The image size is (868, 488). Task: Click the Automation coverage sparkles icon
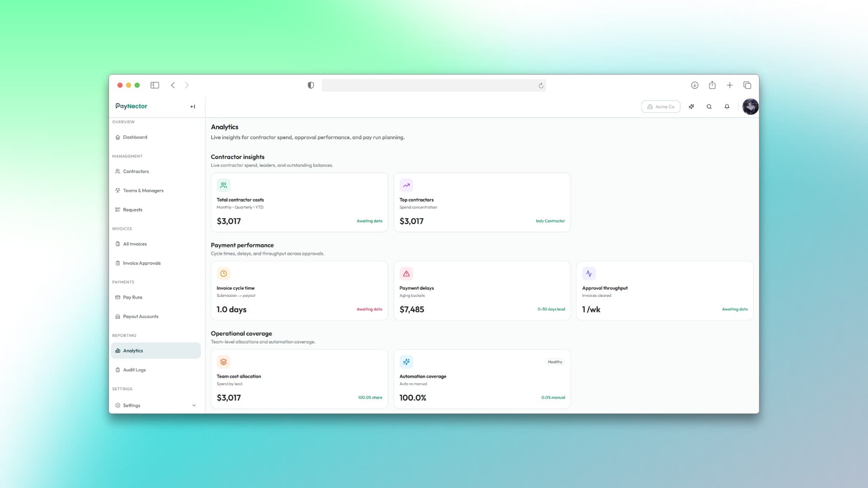(x=406, y=361)
